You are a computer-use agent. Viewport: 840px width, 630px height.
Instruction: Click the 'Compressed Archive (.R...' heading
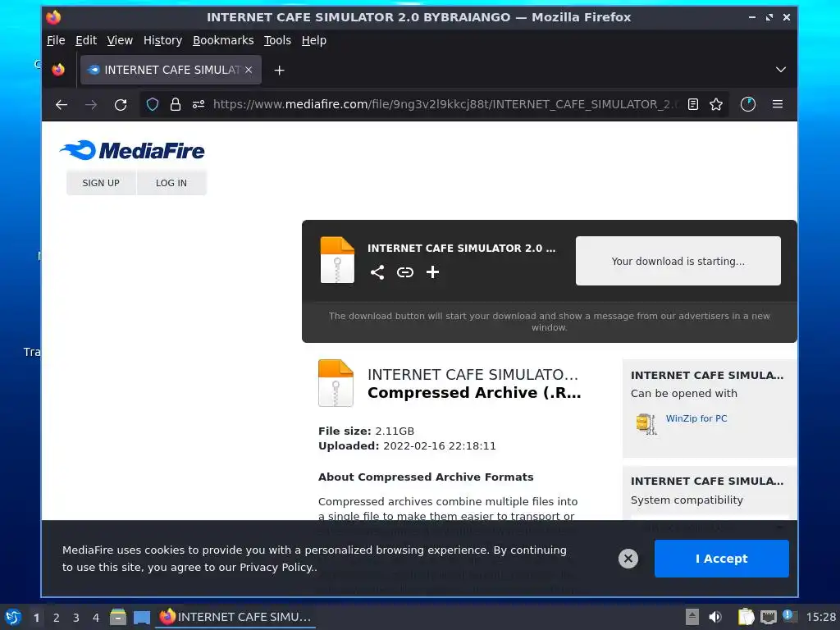[x=474, y=393]
